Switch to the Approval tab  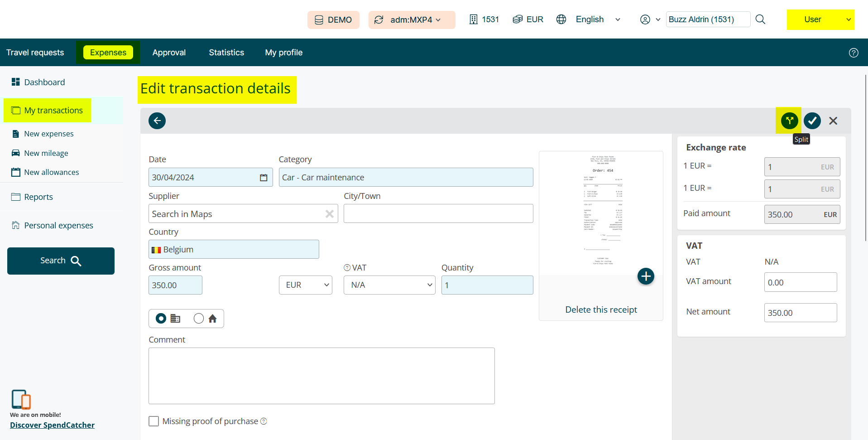pos(169,53)
